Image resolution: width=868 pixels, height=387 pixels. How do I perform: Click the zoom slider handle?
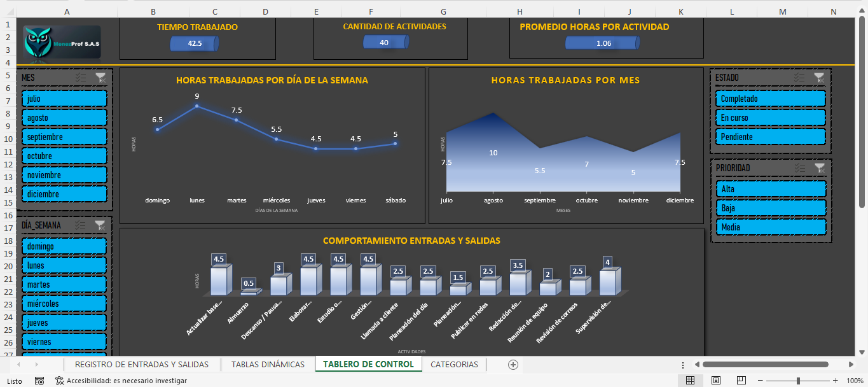pyautogui.click(x=798, y=381)
